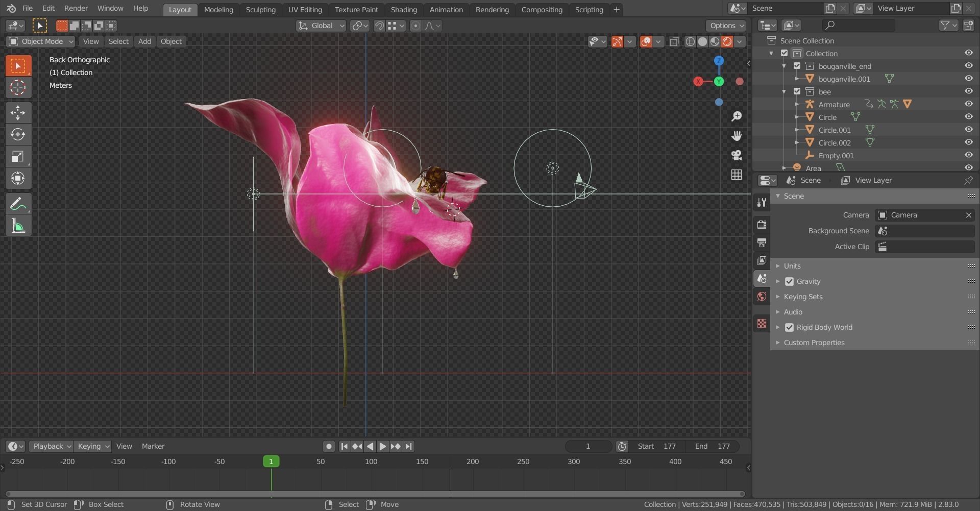
Task: Click the outliner search field
Action: click(x=859, y=25)
